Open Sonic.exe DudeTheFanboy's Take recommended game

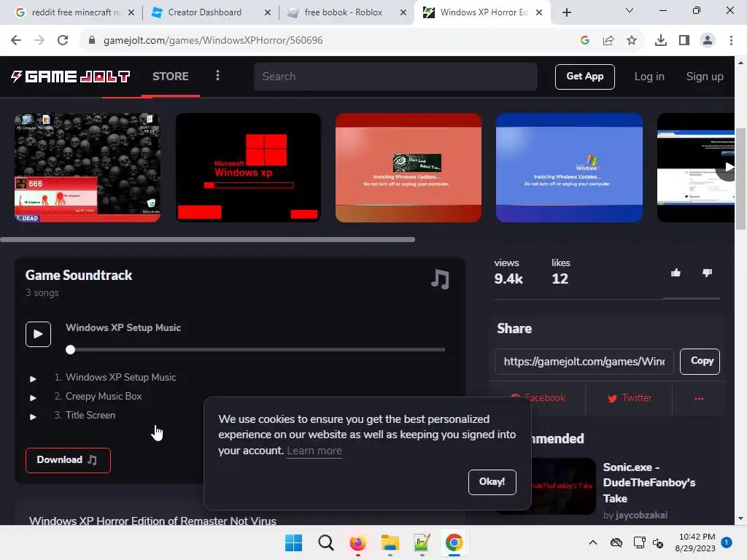coord(649,483)
